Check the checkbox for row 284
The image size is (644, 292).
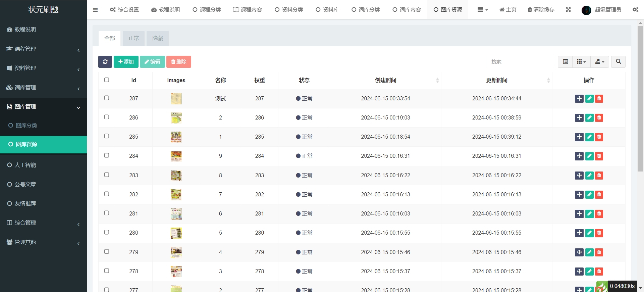pos(107,155)
